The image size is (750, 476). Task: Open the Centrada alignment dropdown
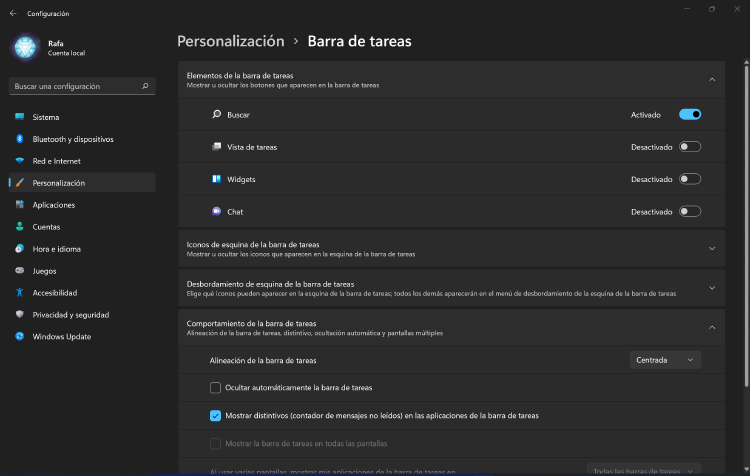pos(665,360)
